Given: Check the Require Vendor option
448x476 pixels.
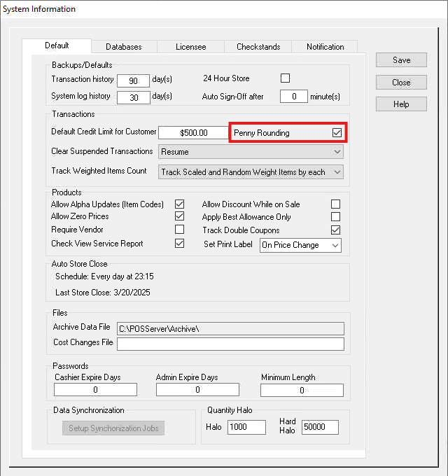Looking at the screenshot, I should [x=180, y=230].
